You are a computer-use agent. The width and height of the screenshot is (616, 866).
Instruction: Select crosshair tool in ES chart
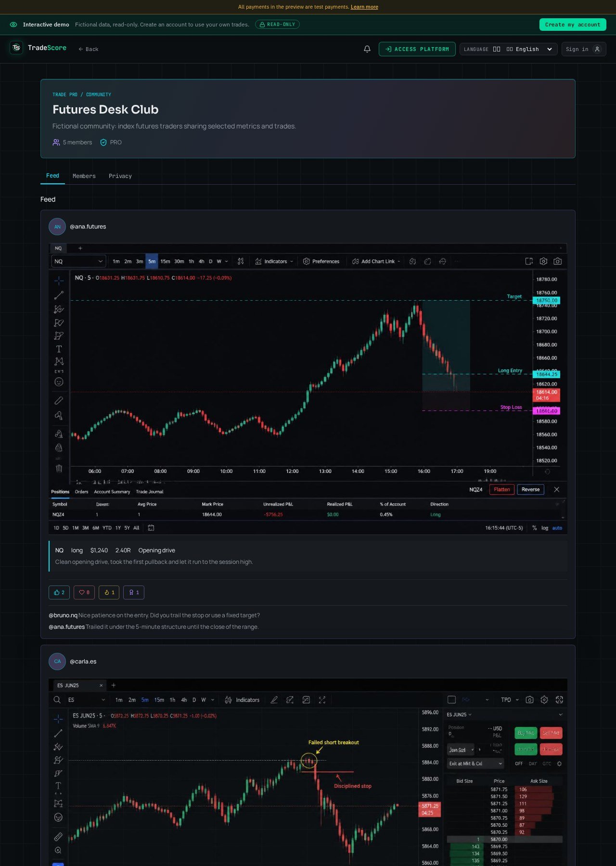tap(58, 719)
